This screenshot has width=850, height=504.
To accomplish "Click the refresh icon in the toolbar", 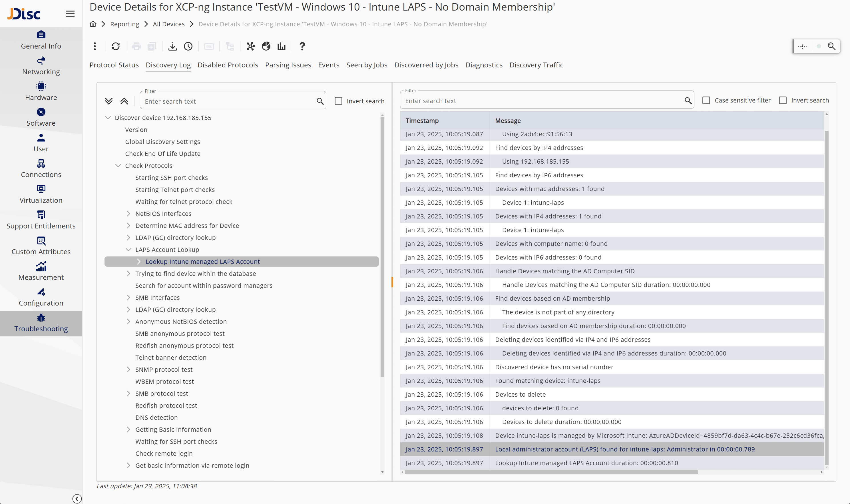I will click(x=115, y=46).
